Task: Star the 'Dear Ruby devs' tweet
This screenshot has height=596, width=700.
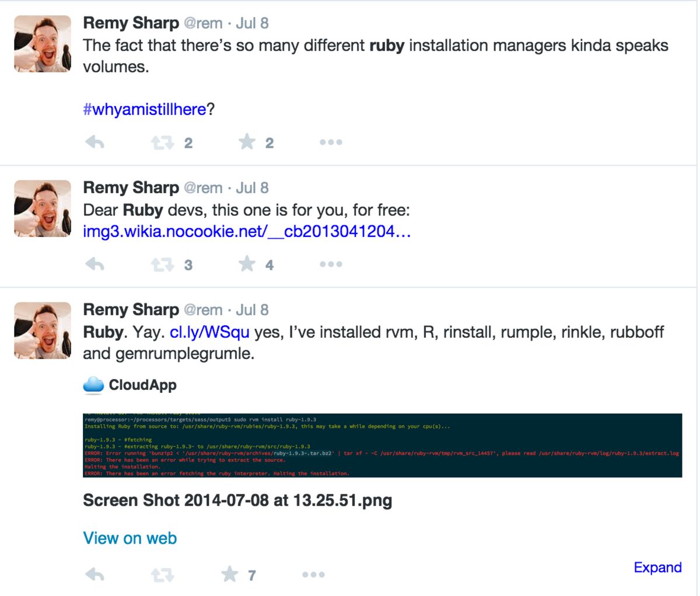Action: pyautogui.click(x=247, y=264)
